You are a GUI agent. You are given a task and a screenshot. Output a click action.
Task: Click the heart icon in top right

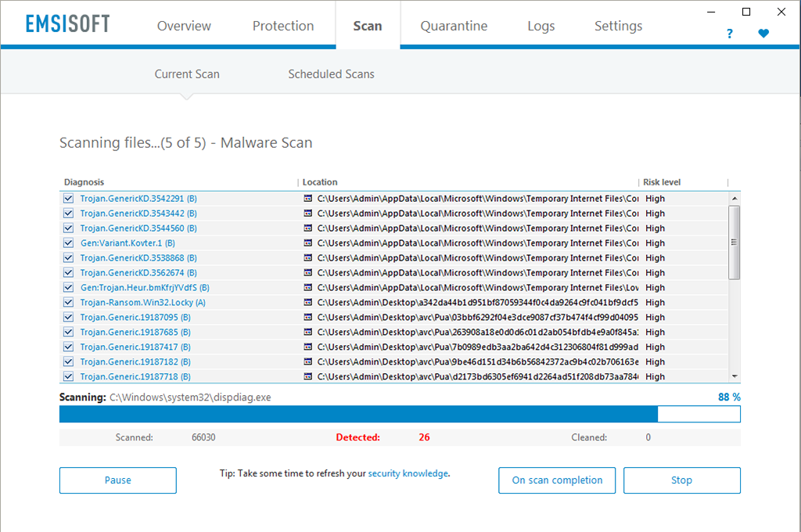[x=763, y=34]
